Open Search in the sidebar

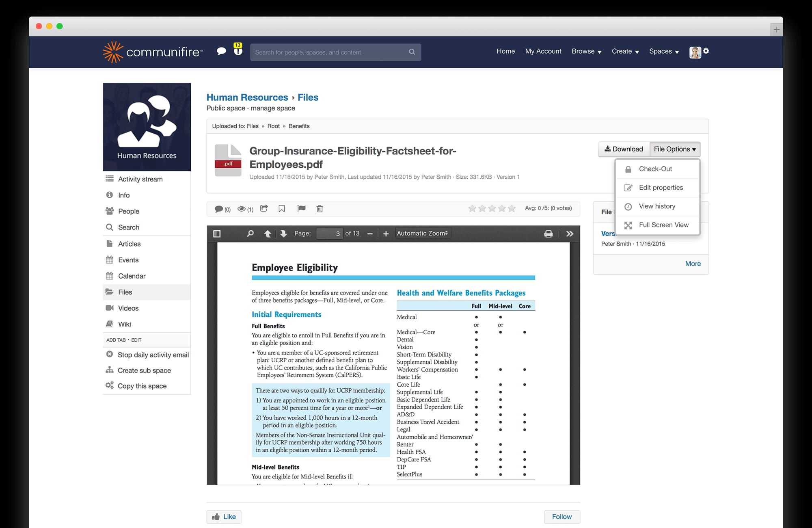tap(147, 227)
